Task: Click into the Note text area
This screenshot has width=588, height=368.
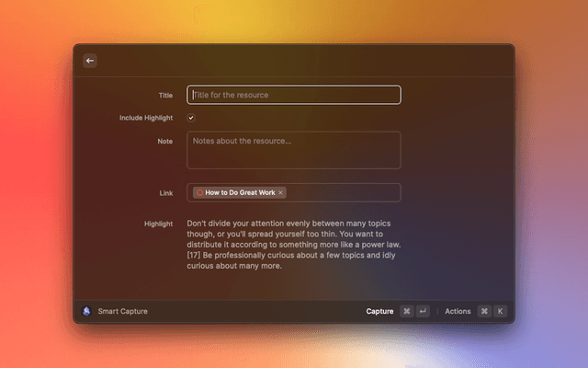Action: 294,150
